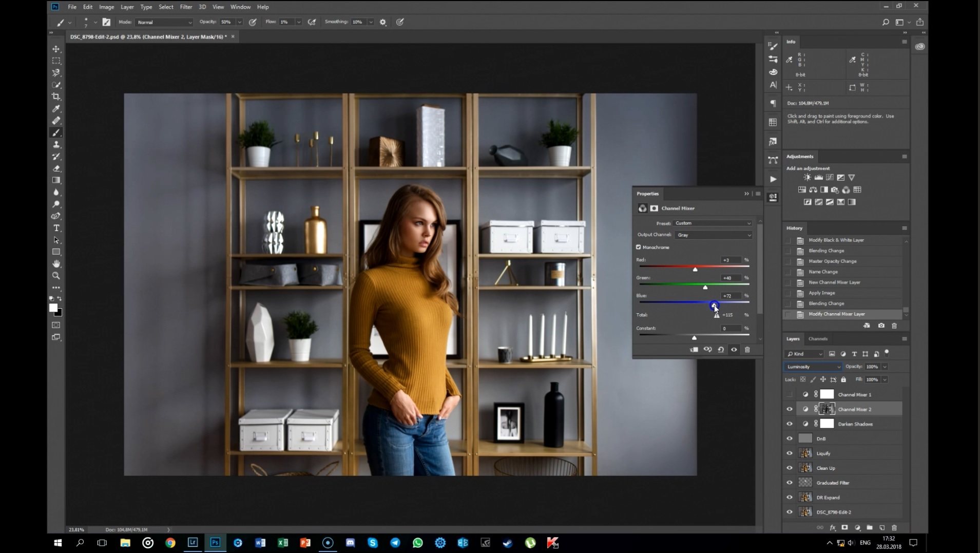Select the Eraser tool

[56, 168]
